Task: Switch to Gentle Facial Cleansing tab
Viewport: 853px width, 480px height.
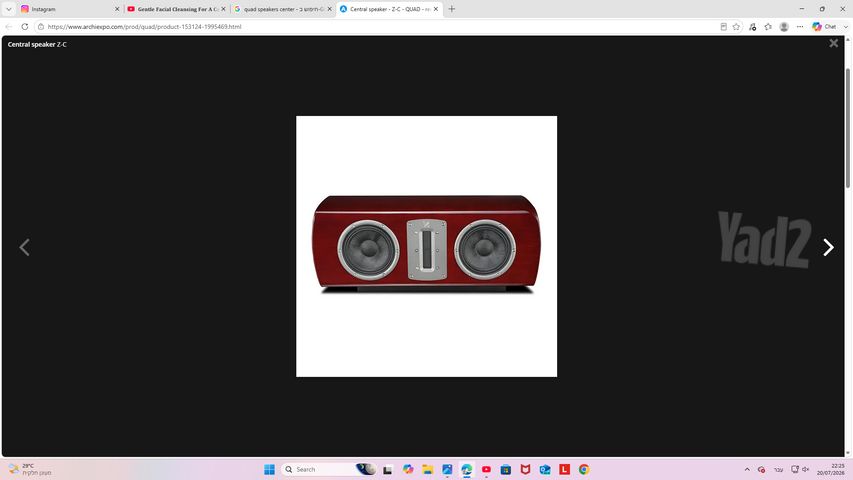Action: (176, 9)
